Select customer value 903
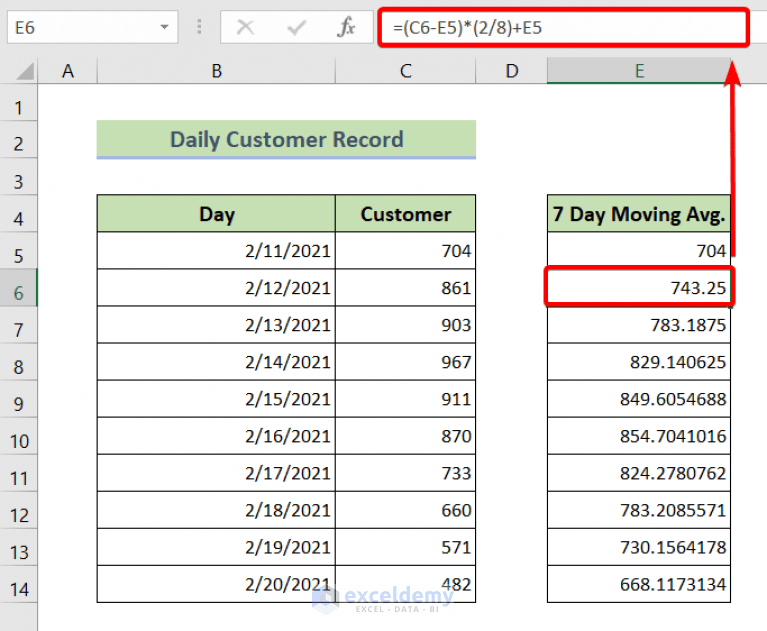Image resolution: width=767 pixels, height=631 pixels. [406, 325]
